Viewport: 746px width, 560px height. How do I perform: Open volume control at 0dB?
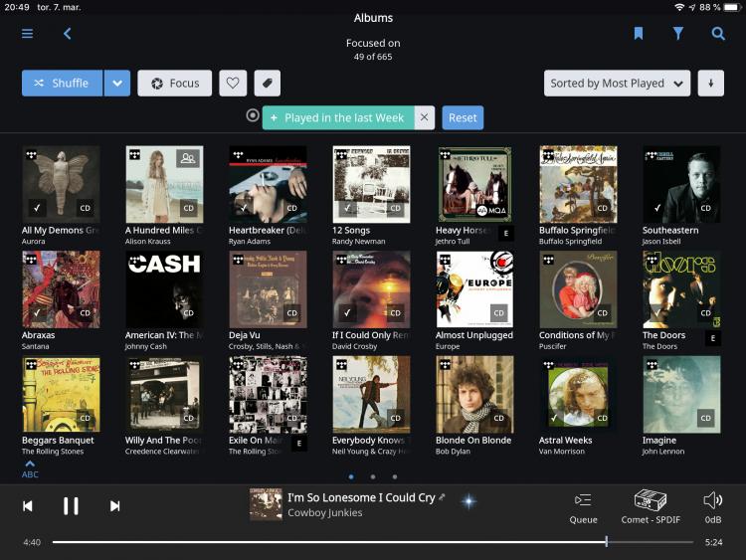click(713, 508)
